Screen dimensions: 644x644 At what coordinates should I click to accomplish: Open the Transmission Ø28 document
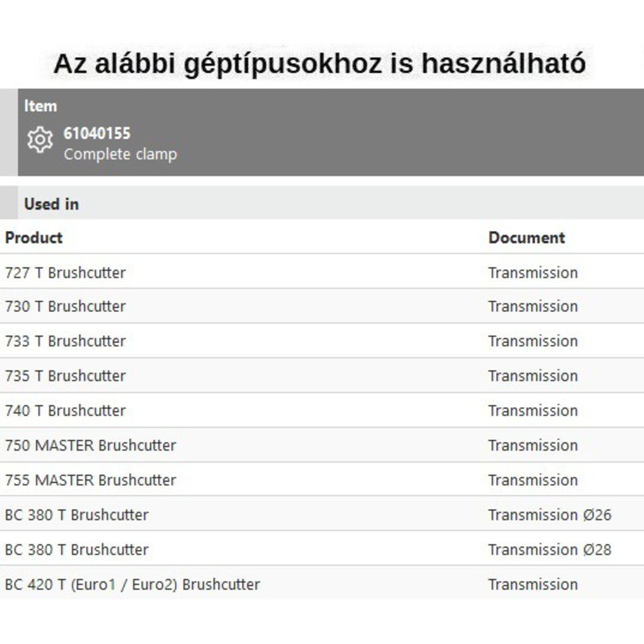click(549, 549)
